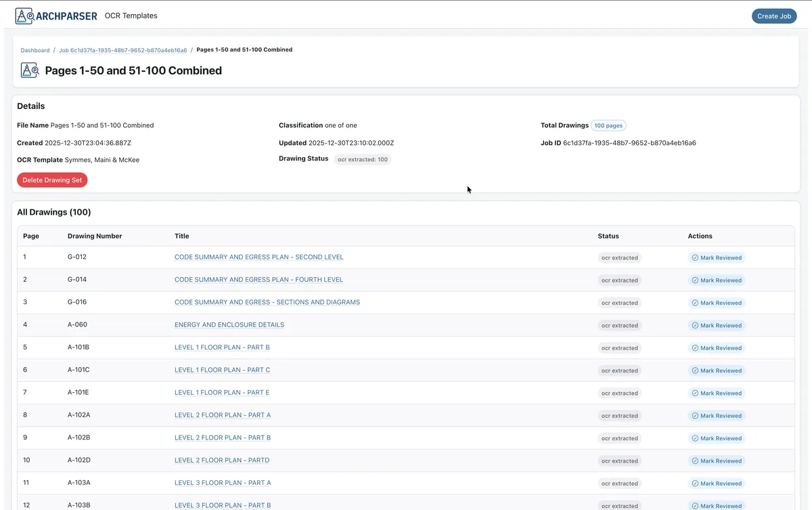Go to Dashboard breadcrumb
This screenshot has width=812, height=510.
tap(35, 50)
